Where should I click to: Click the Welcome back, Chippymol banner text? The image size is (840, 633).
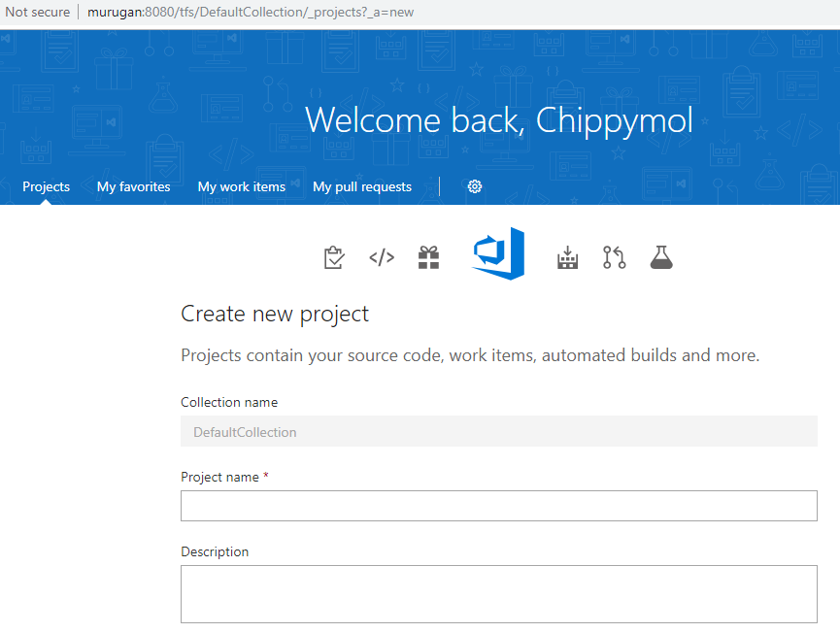tap(499, 120)
